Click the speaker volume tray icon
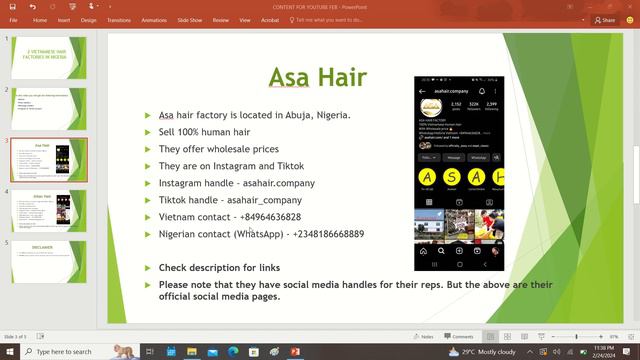Image resolution: width=640 pixels, height=360 pixels. [x=556, y=351]
